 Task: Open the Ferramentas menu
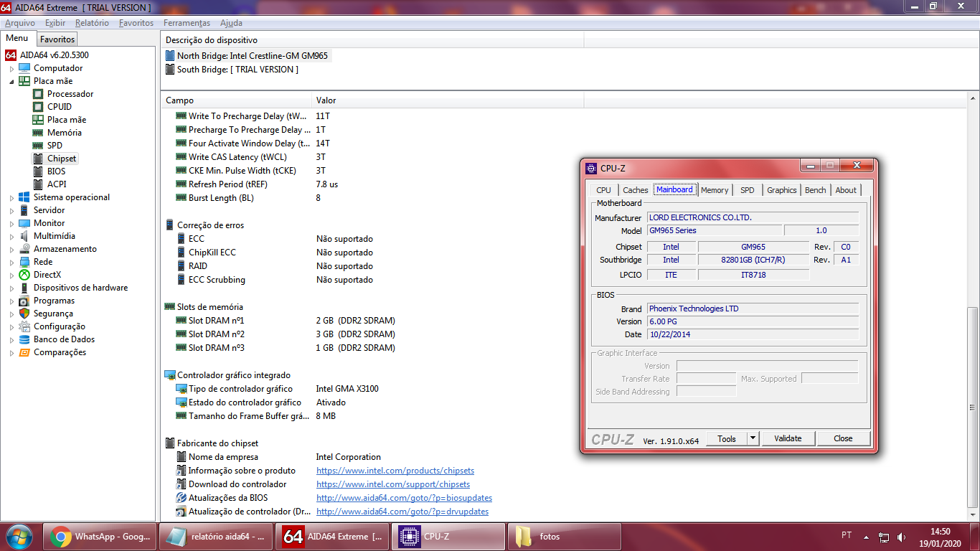tap(187, 23)
